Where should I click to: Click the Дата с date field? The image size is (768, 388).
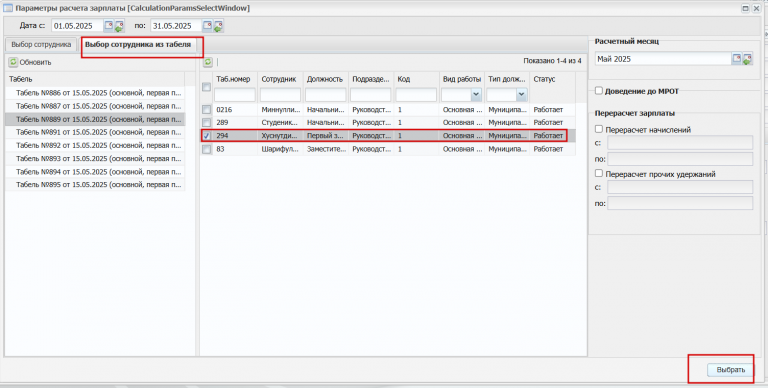78,25
